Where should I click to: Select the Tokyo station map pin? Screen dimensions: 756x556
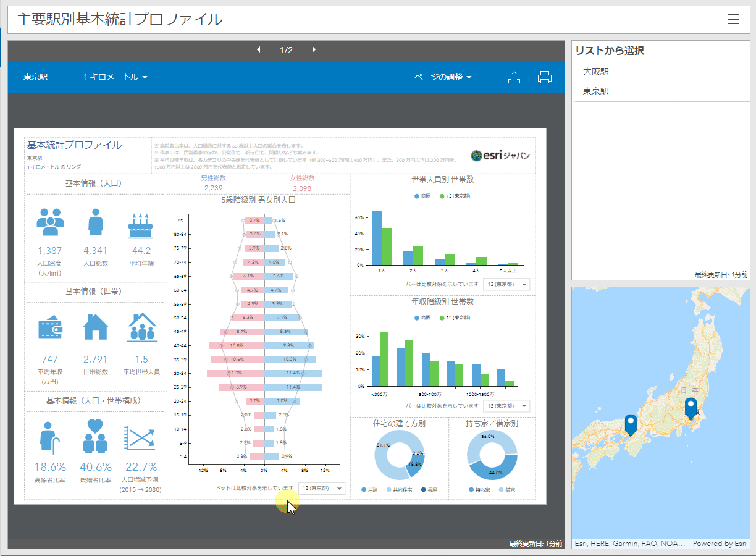[x=691, y=408]
